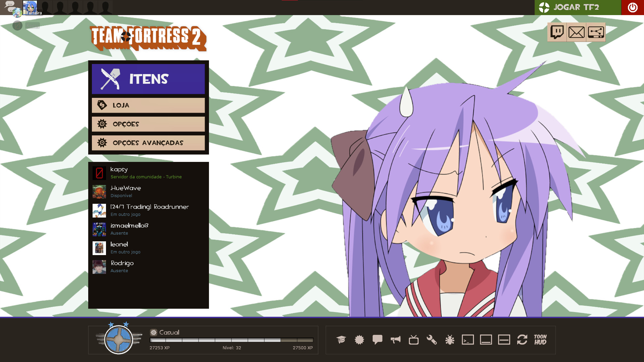Click the starburst new-items icon
Screen dimensions: 644x362
[x=359, y=340]
